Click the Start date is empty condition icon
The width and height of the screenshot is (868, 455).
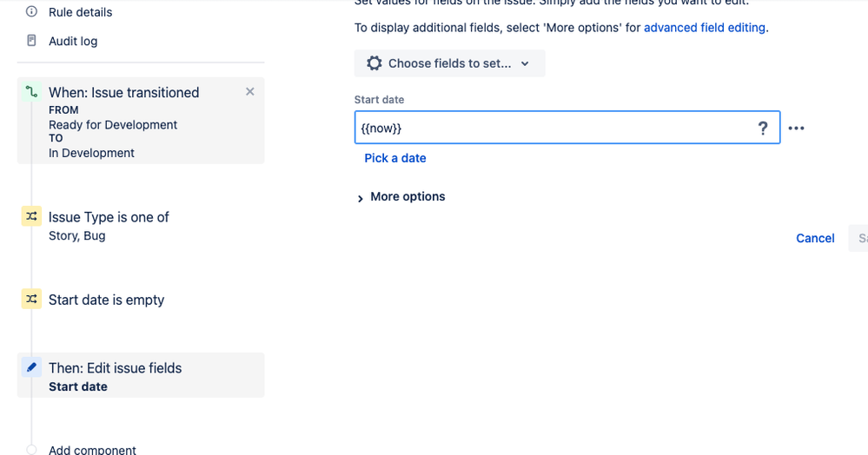(x=31, y=300)
